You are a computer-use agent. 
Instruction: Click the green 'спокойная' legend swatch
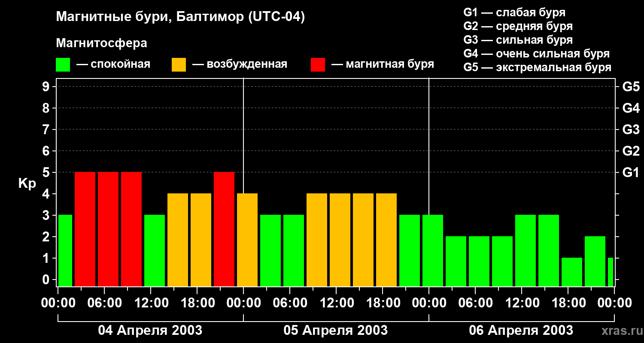tap(63, 65)
